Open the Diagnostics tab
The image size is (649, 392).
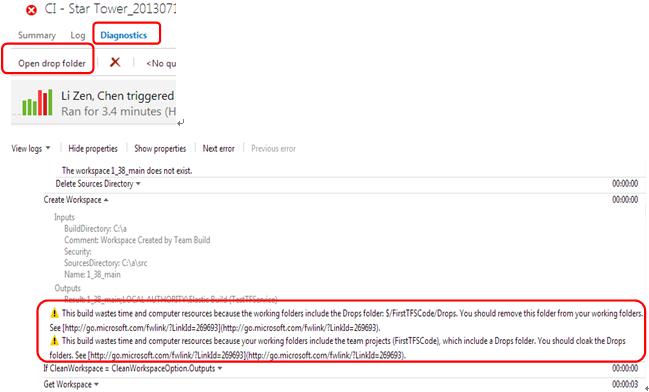click(x=123, y=36)
